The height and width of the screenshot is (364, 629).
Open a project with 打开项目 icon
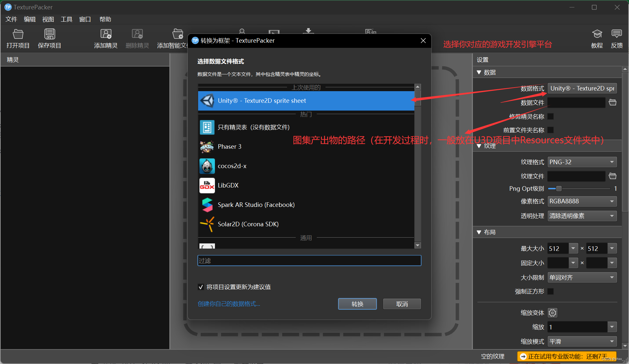click(18, 38)
